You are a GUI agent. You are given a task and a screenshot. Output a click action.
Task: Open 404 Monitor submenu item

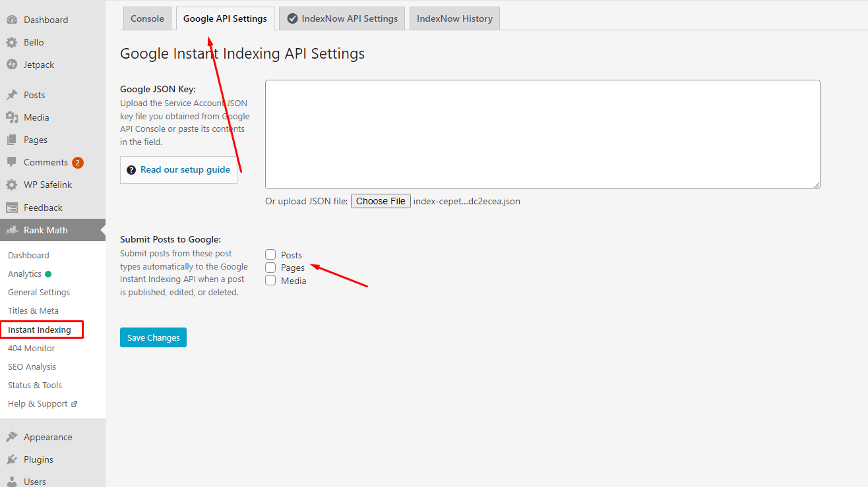31,348
